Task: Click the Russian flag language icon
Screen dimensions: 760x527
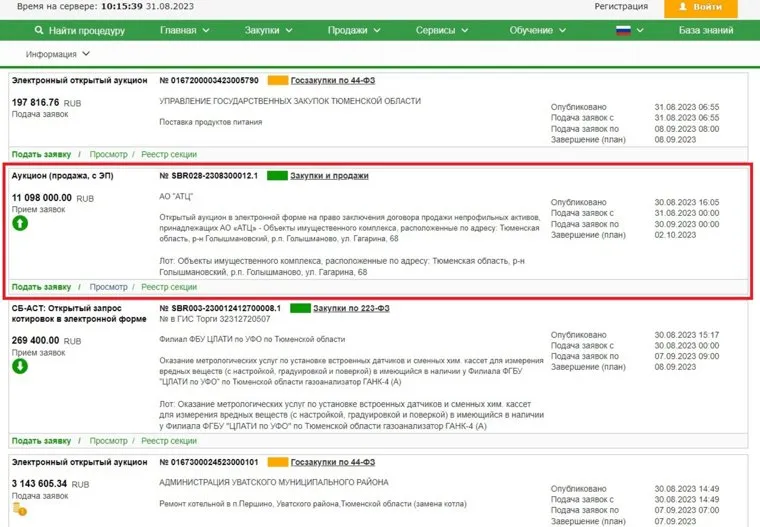Action: pos(623,30)
